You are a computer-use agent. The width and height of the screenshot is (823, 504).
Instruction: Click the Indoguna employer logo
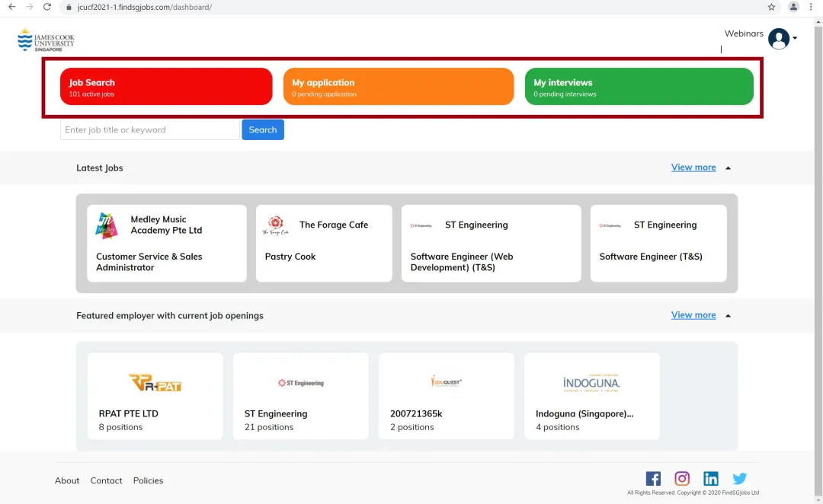point(591,383)
